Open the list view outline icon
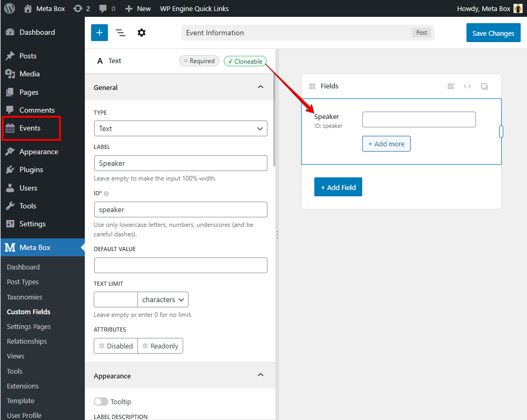The height and width of the screenshot is (420, 527). [x=121, y=33]
